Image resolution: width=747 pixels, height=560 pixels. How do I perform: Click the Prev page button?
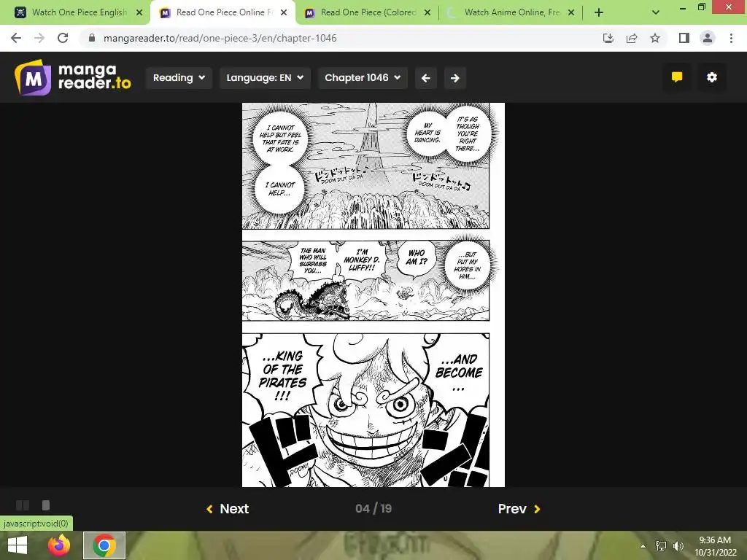[x=519, y=508]
